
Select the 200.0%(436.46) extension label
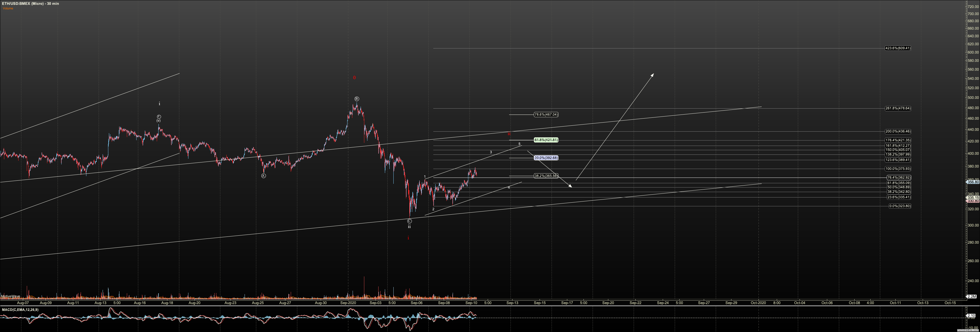point(898,132)
